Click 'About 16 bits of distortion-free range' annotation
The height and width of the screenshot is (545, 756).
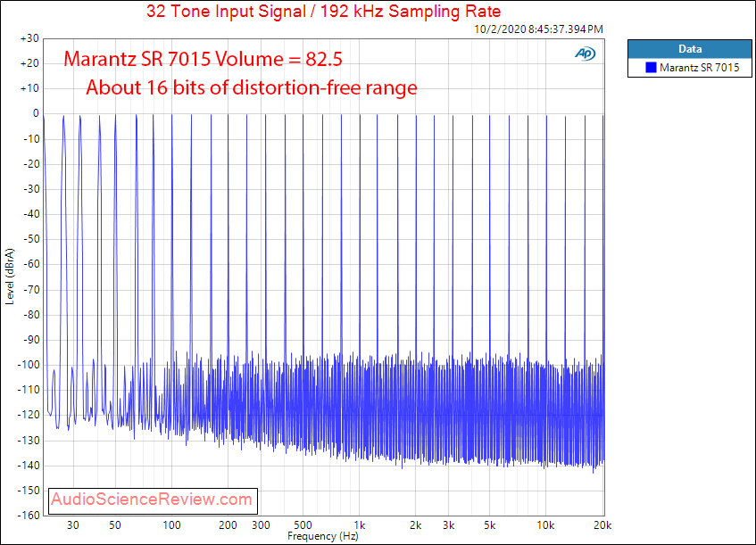pos(251,87)
